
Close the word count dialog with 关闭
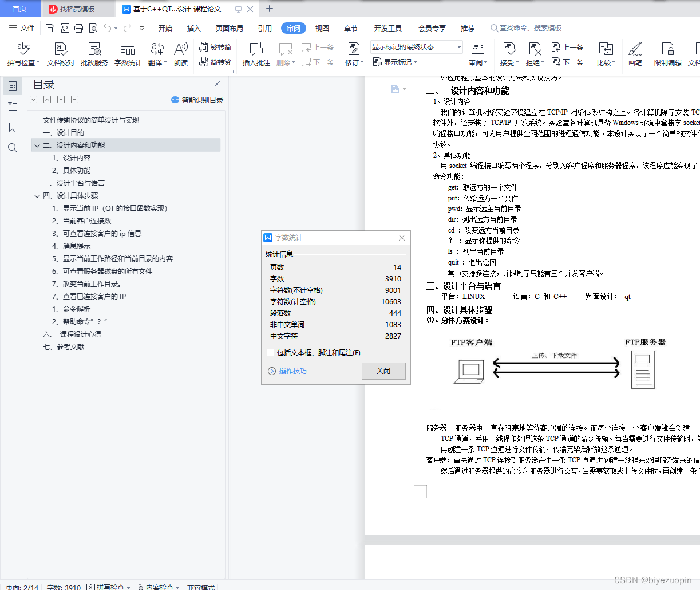[x=383, y=371]
